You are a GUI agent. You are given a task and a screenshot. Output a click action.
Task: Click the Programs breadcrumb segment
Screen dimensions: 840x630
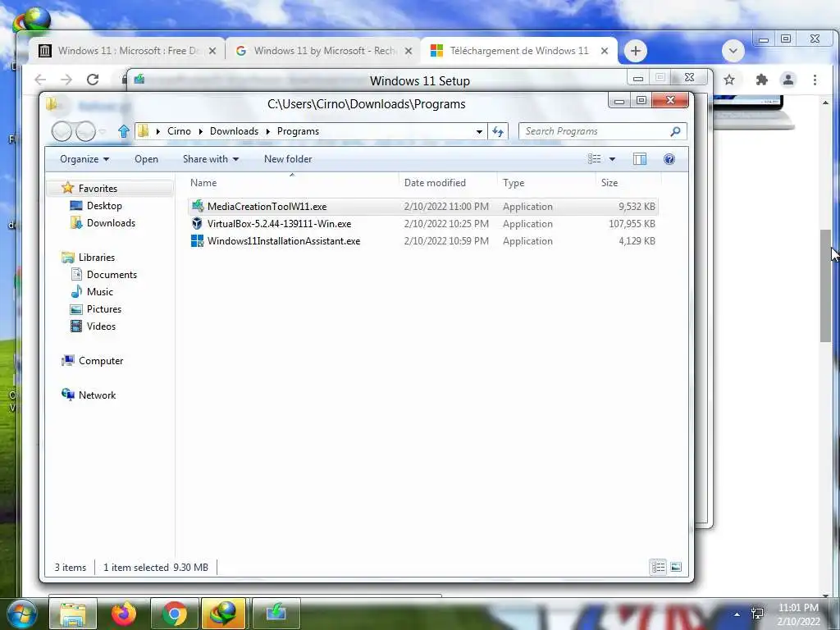tap(298, 131)
